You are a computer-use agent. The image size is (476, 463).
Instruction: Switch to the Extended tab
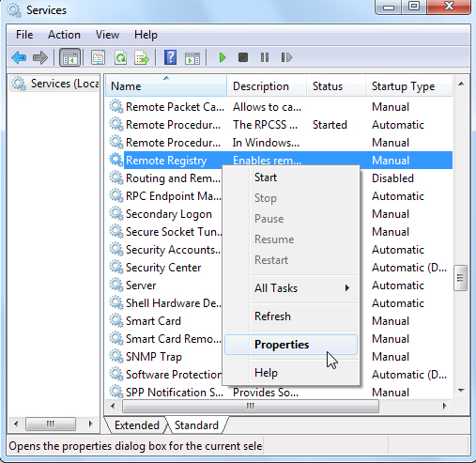(x=137, y=425)
